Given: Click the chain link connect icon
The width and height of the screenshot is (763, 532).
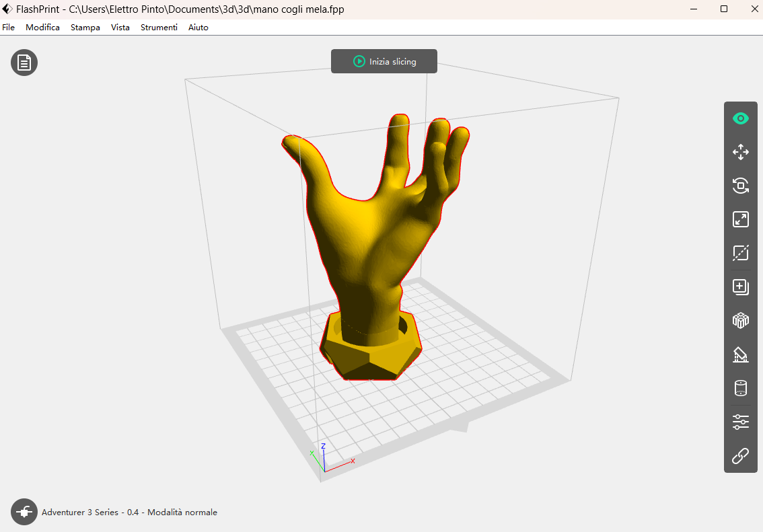Looking at the screenshot, I should [x=740, y=457].
